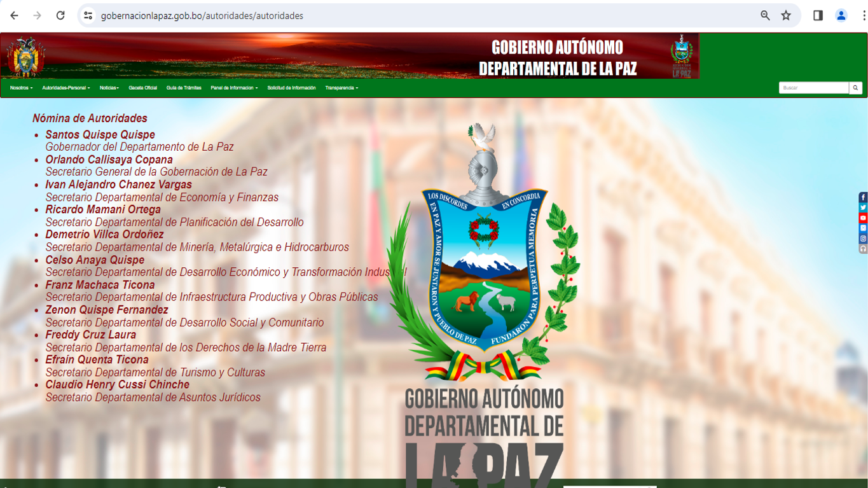Viewport: 868px width, 488px height.
Task: Click the Solicitud de Información link
Action: (291, 88)
